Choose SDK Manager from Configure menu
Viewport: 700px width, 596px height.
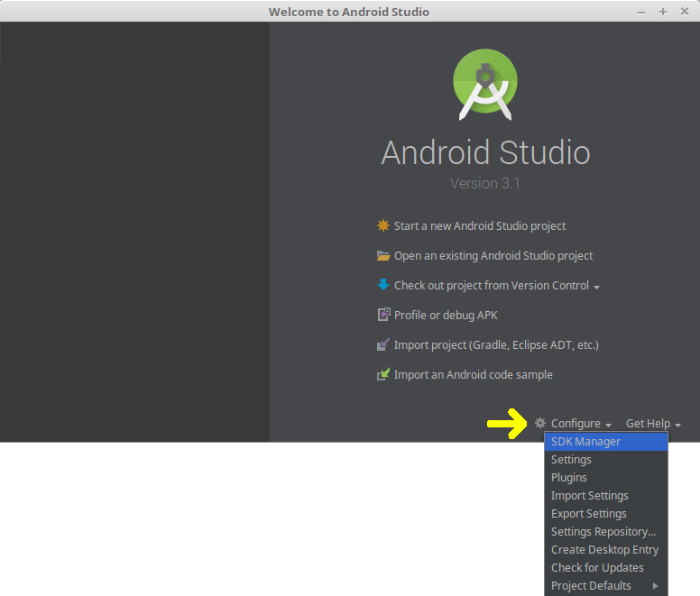pos(606,442)
